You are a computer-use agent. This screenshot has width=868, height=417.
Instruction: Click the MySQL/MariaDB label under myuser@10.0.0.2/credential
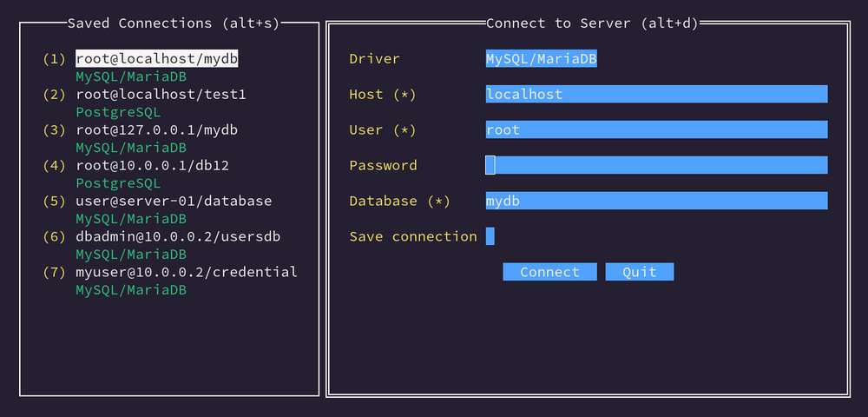click(x=131, y=289)
